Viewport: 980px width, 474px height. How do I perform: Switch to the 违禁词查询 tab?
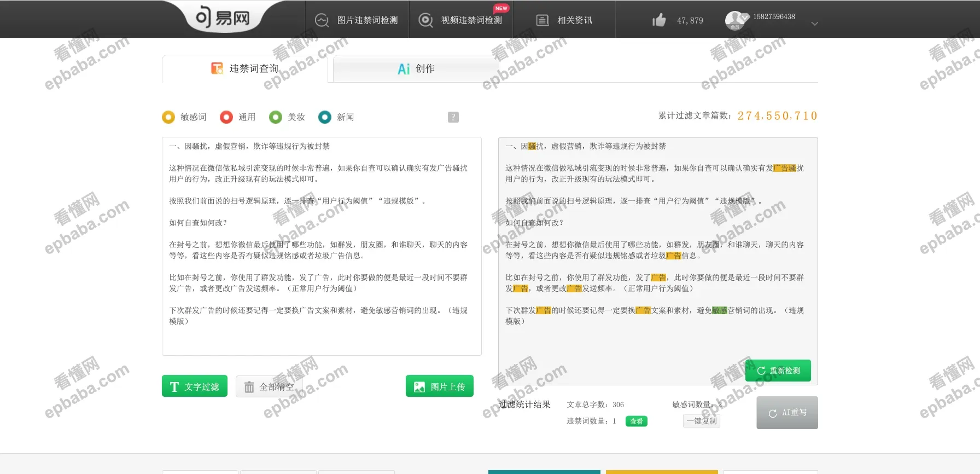pos(244,68)
